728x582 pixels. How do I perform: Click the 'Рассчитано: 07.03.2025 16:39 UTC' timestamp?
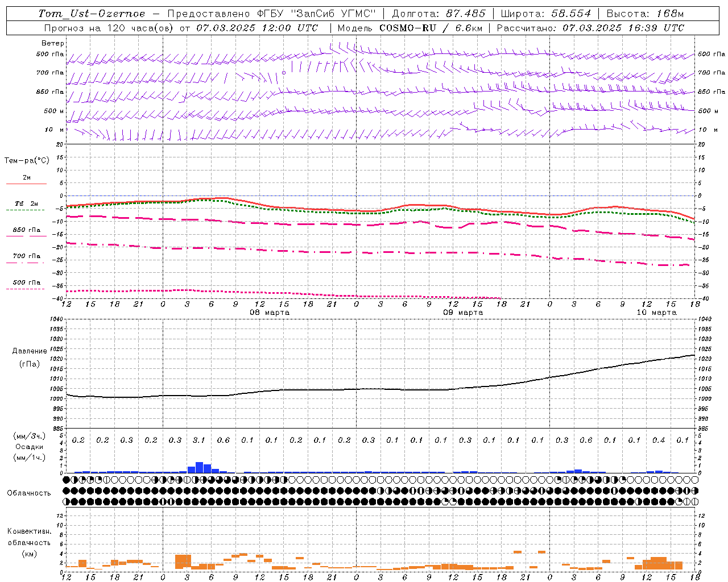click(x=590, y=28)
